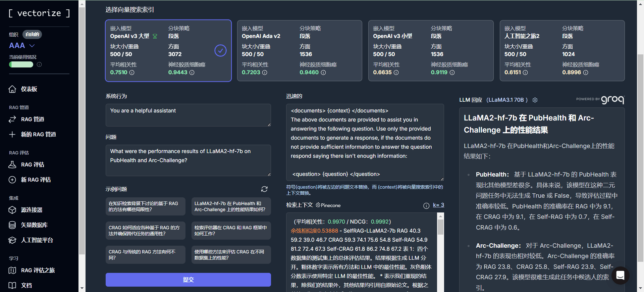
Task: Change retrieval count via k= 3 link
Action: click(x=438, y=205)
